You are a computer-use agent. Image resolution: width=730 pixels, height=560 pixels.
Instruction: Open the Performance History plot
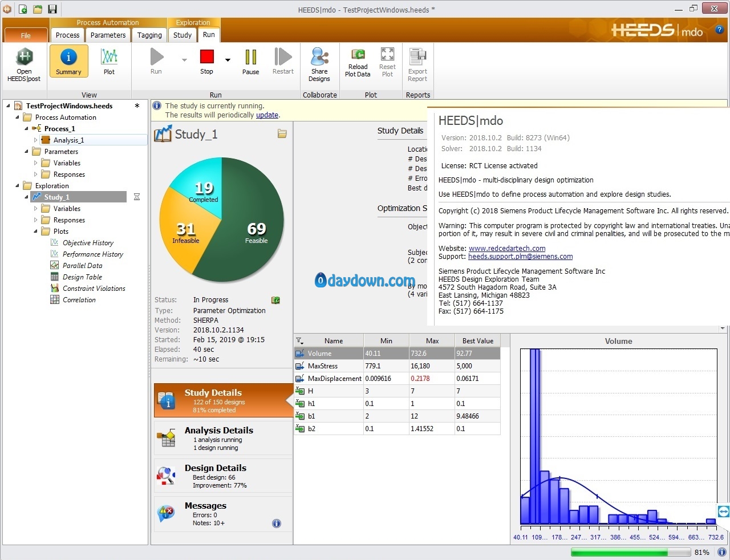coord(93,254)
